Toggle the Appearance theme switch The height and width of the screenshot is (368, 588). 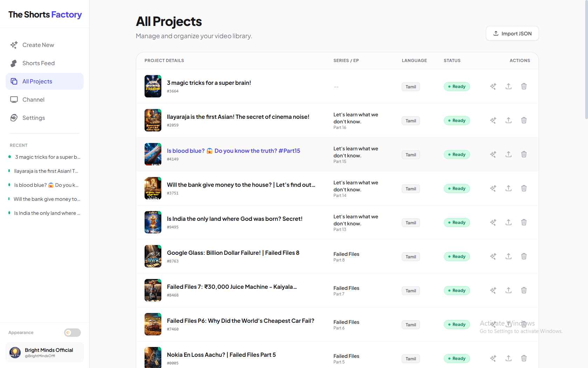point(72,333)
